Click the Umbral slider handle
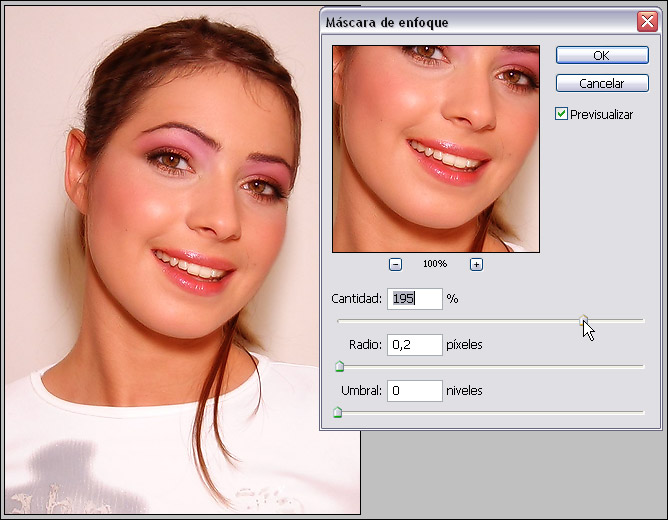This screenshot has width=668, height=520. coord(337,411)
